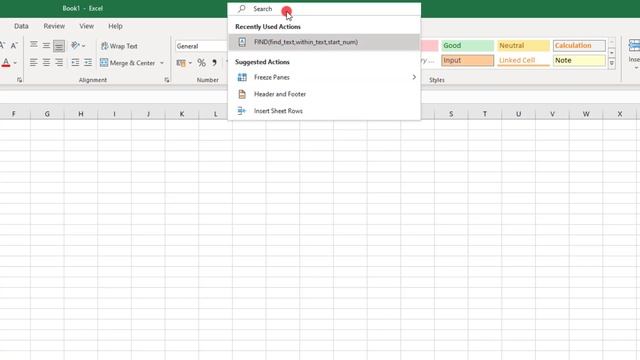Choose Header and Footer action
This screenshot has width=640, height=360.
324,94
